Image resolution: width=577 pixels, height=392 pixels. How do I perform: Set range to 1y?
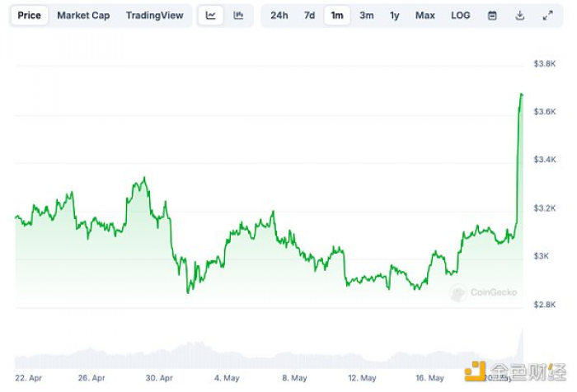coord(395,16)
